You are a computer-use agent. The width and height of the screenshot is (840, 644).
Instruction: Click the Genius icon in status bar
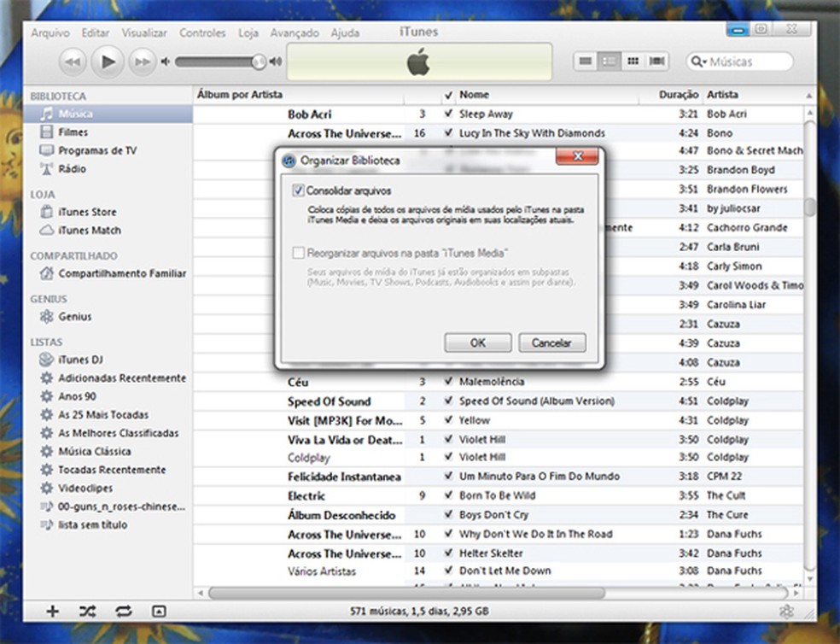tap(786, 612)
